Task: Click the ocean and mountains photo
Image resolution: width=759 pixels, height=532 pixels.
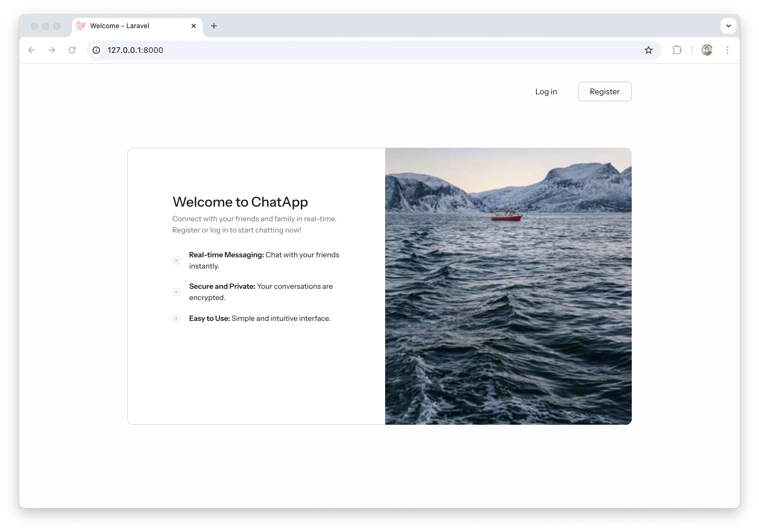Action: pyautogui.click(x=508, y=286)
